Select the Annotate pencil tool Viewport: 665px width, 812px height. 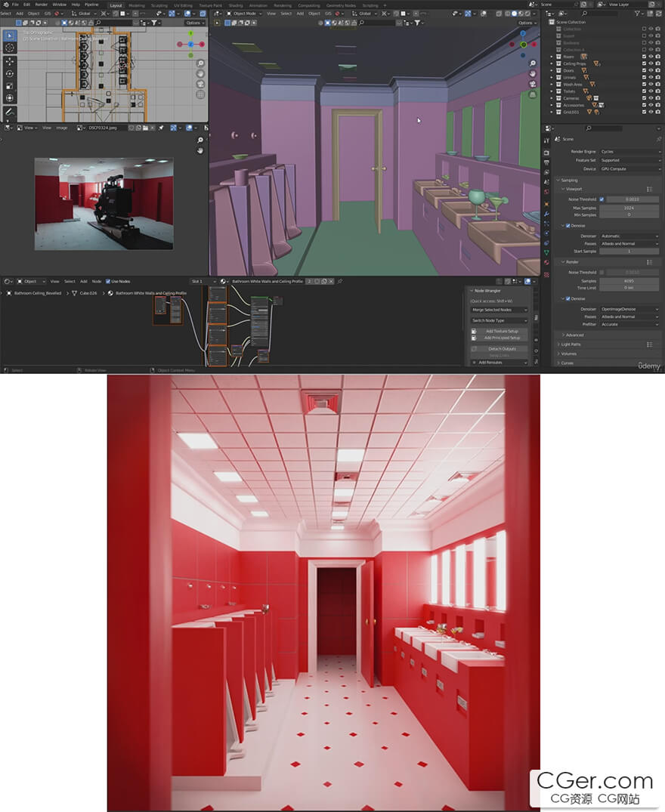click(x=10, y=111)
